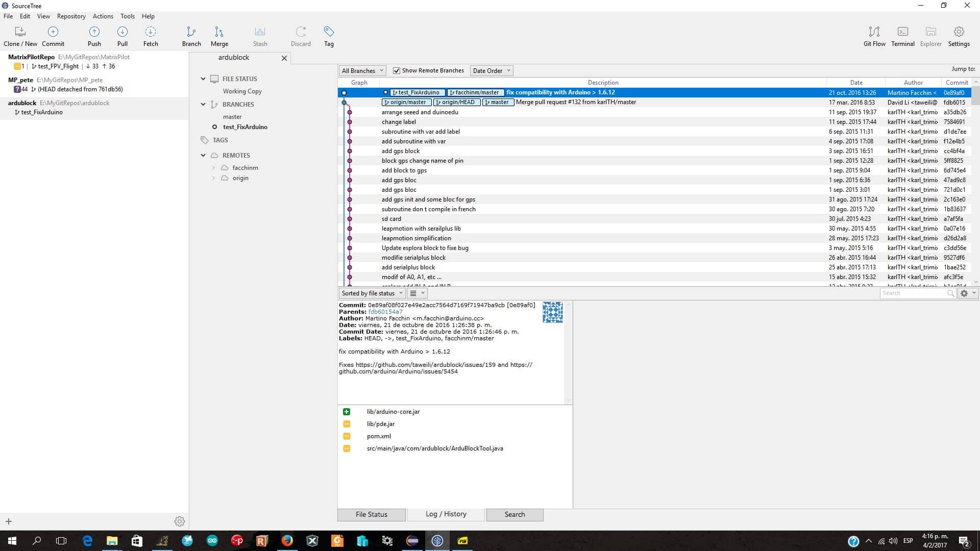Open the Windows Start menu
980x551 pixels.
point(12,541)
